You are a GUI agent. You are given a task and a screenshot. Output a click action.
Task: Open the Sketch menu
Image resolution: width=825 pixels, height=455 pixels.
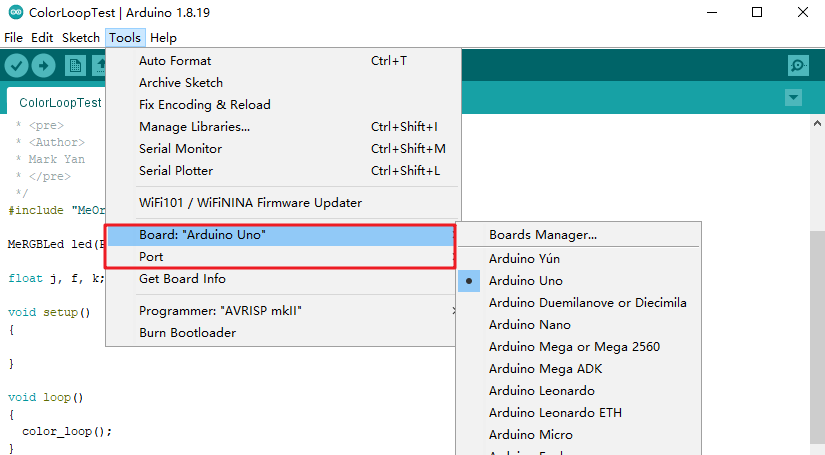81,38
